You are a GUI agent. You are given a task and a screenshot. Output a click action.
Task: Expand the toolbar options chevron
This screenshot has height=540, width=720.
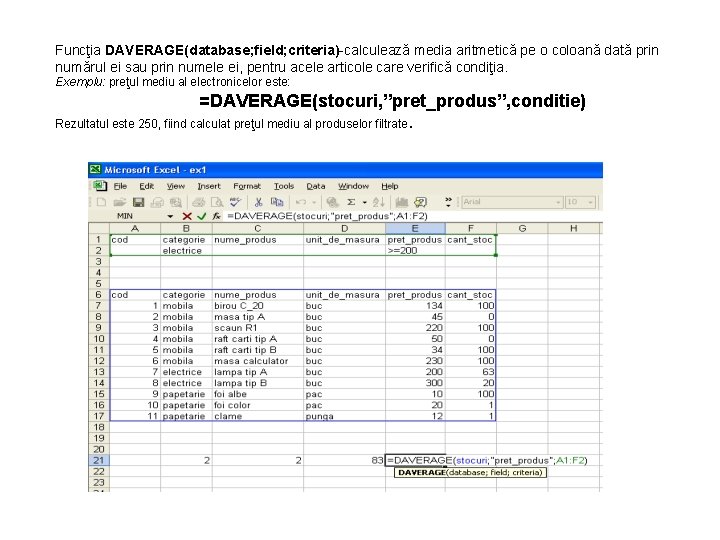click(x=448, y=202)
